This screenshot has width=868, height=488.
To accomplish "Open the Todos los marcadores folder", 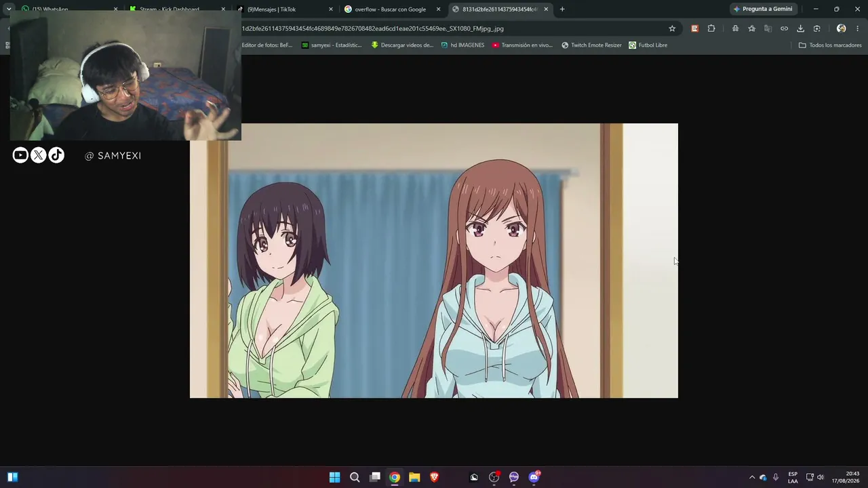I will click(x=830, y=45).
